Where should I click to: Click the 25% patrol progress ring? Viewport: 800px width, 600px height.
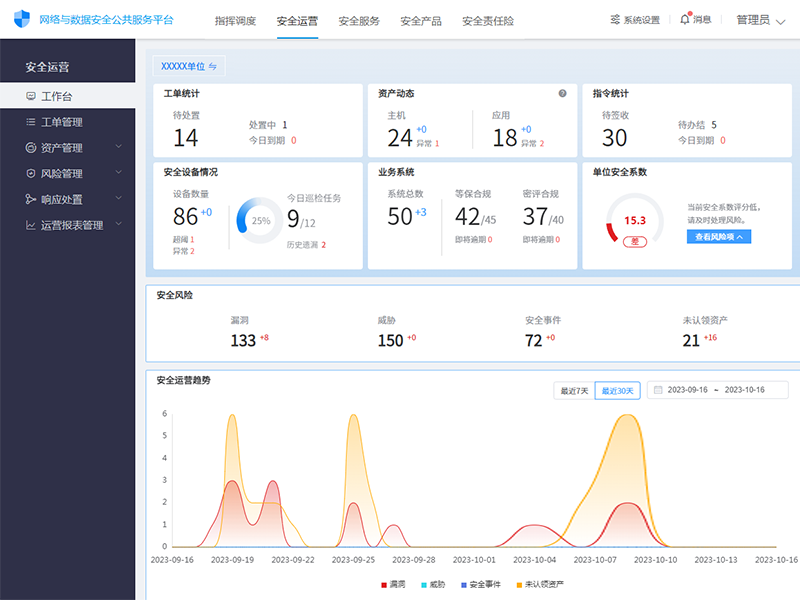tap(260, 221)
